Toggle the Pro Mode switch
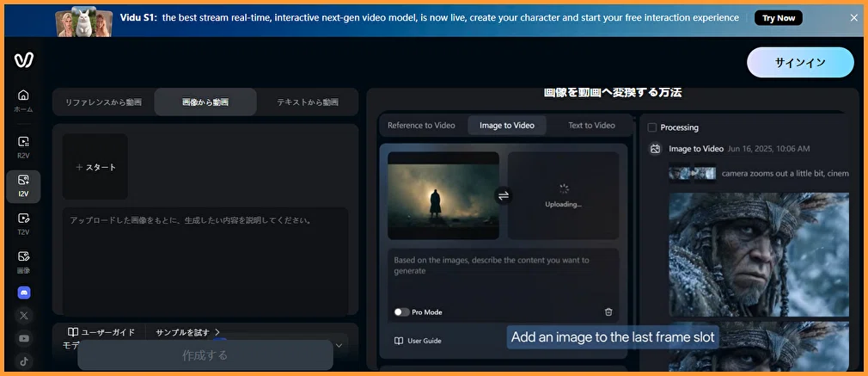 click(401, 312)
